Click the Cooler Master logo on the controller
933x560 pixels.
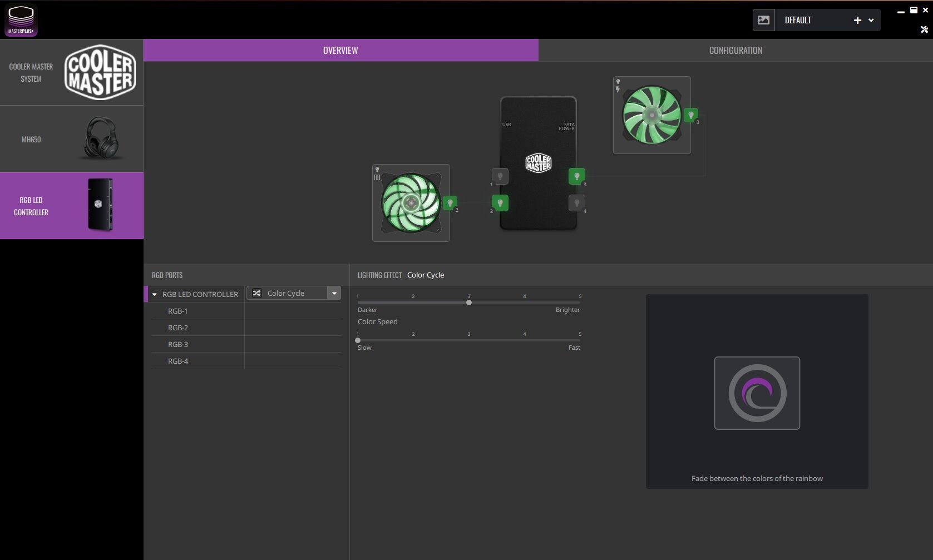coord(539,163)
